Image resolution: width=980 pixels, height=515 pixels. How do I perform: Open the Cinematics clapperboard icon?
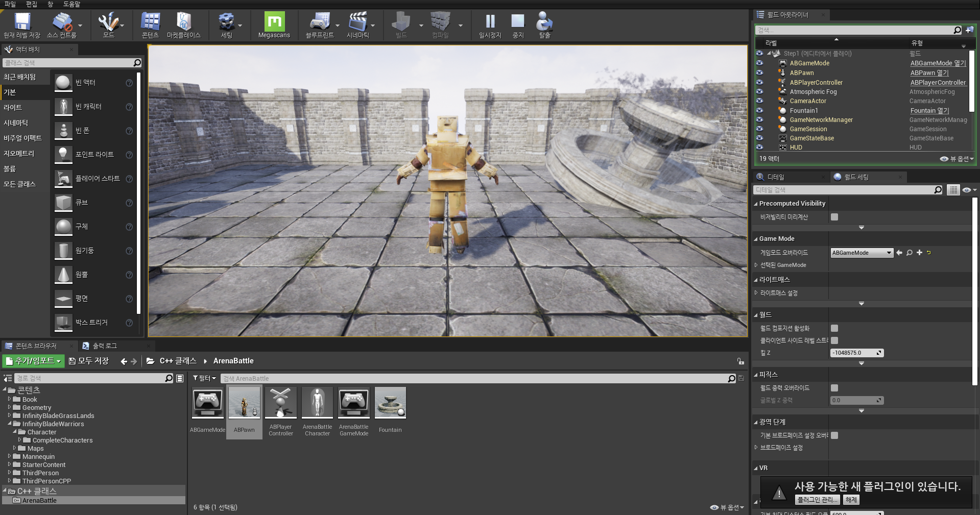coord(357,21)
